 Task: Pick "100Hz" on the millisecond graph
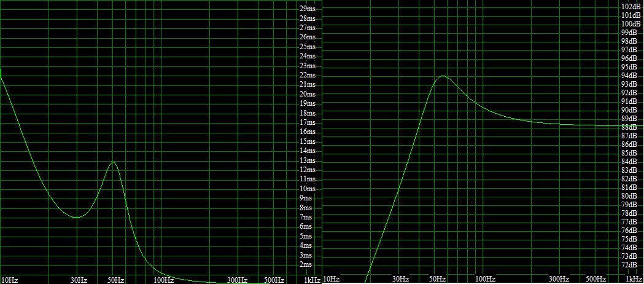coord(163,280)
